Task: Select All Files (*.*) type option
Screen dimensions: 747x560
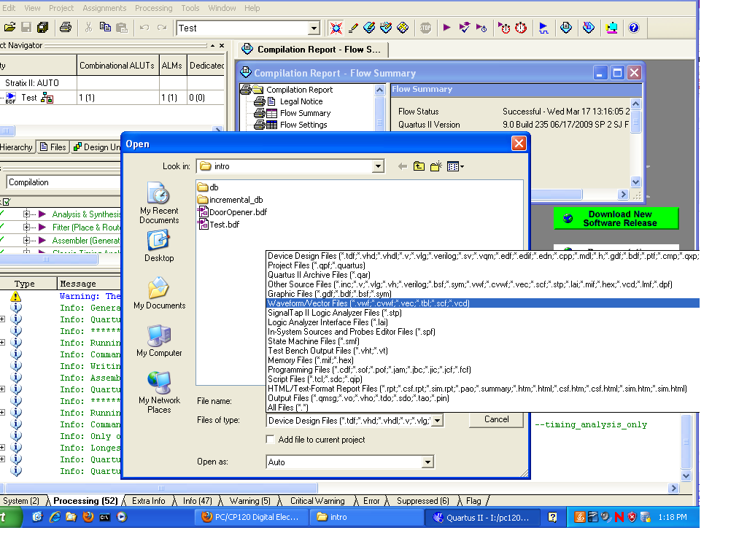Action: [x=483, y=408]
